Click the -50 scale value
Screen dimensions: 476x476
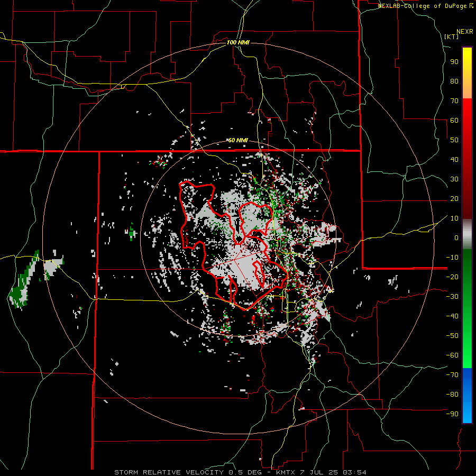click(x=452, y=336)
